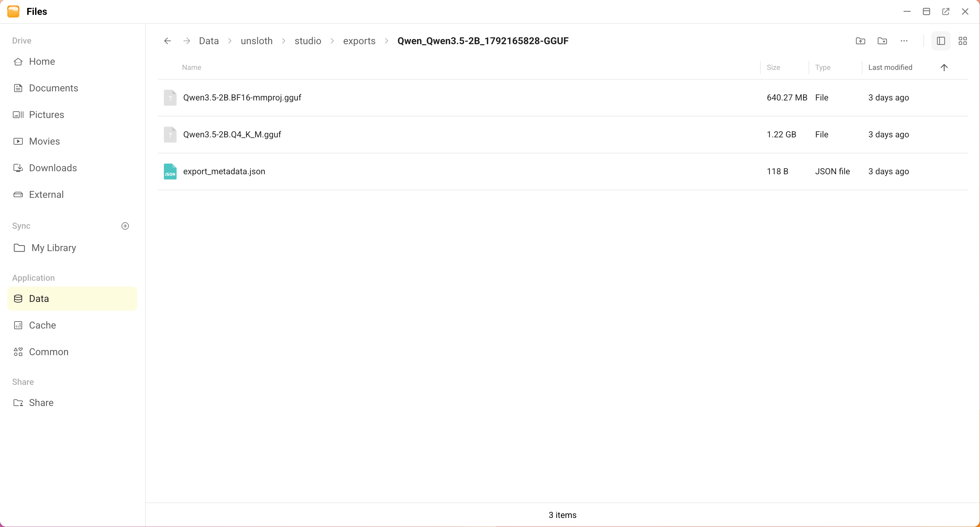Image resolution: width=980 pixels, height=527 pixels.
Task: Open Common under Application
Action: click(72, 352)
